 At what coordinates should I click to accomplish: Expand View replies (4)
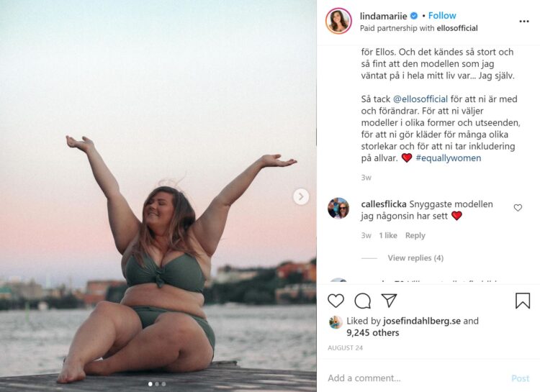[x=415, y=258]
